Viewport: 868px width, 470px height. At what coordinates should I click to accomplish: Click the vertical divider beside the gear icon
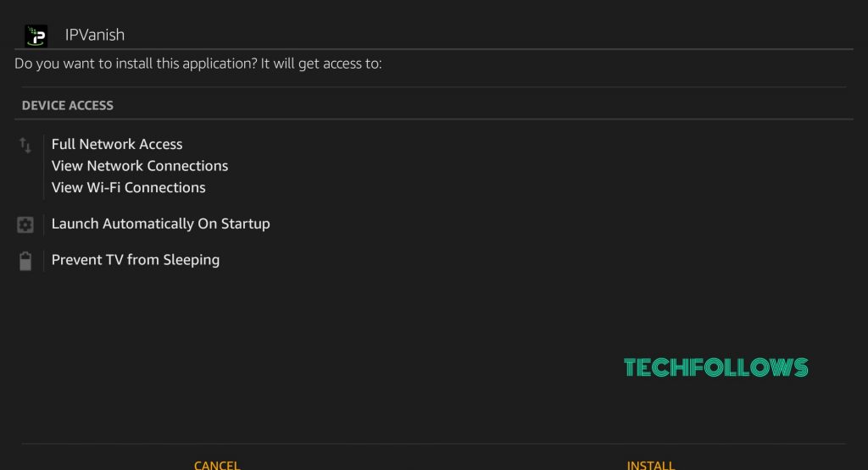(x=43, y=224)
